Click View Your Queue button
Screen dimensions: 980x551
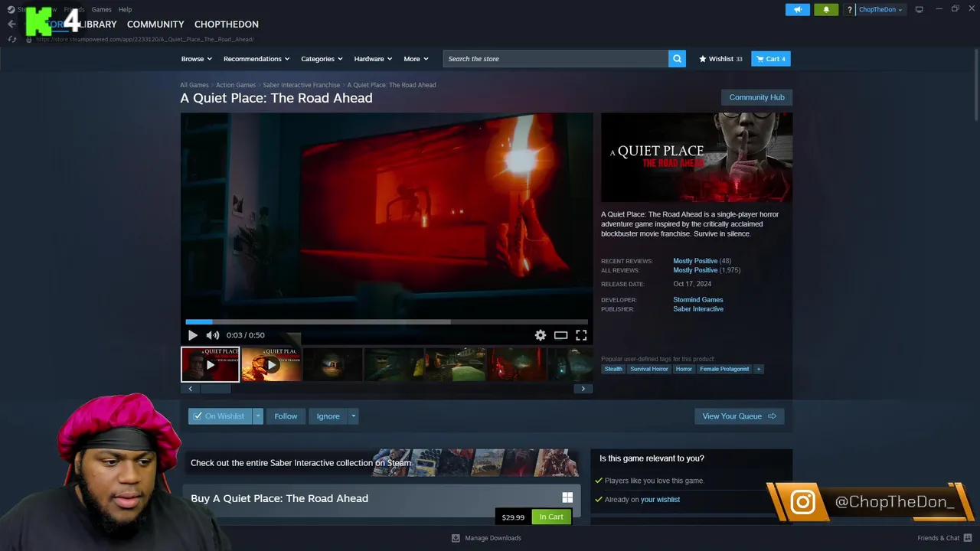[x=739, y=416]
